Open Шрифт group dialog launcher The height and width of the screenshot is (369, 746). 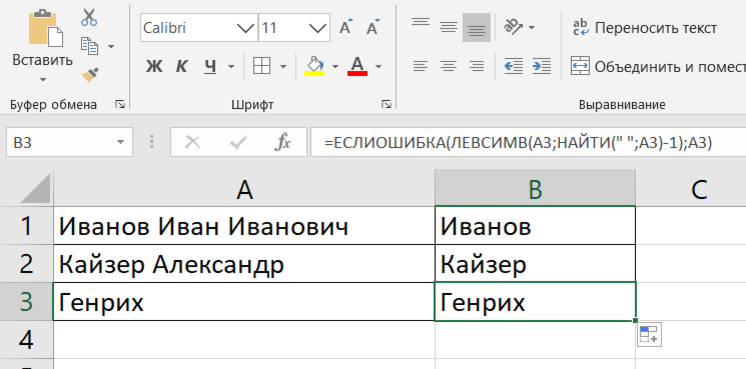pos(387,104)
